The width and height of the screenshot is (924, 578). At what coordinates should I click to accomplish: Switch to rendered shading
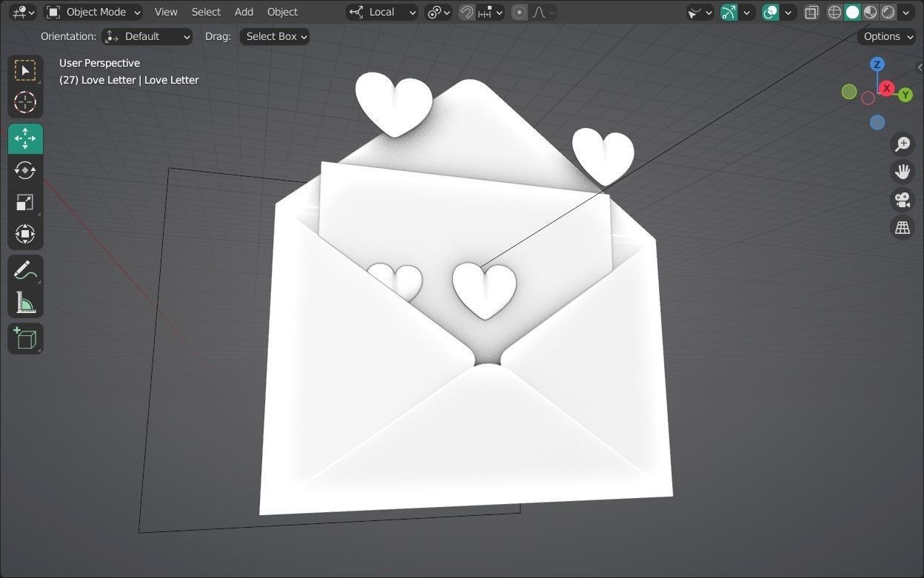[x=888, y=12]
